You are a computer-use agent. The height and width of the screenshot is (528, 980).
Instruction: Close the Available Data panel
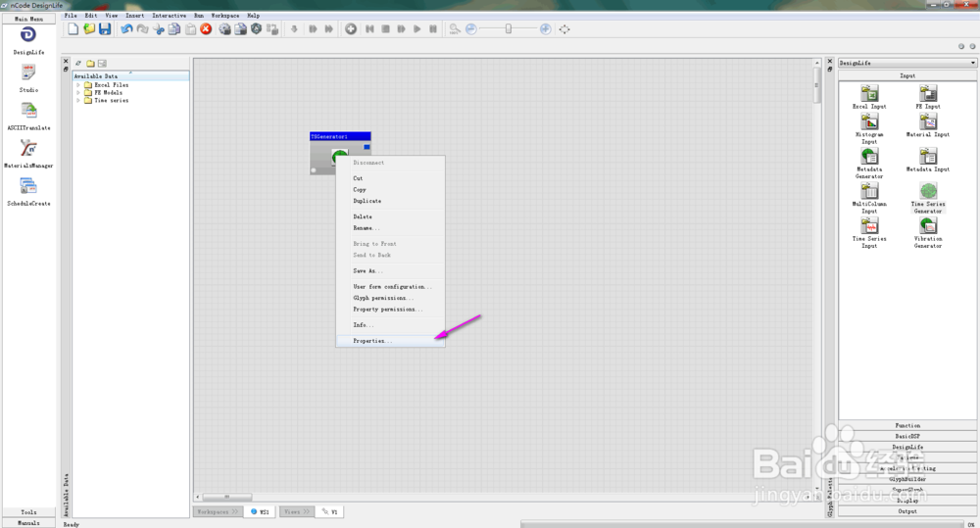(66, 62)
